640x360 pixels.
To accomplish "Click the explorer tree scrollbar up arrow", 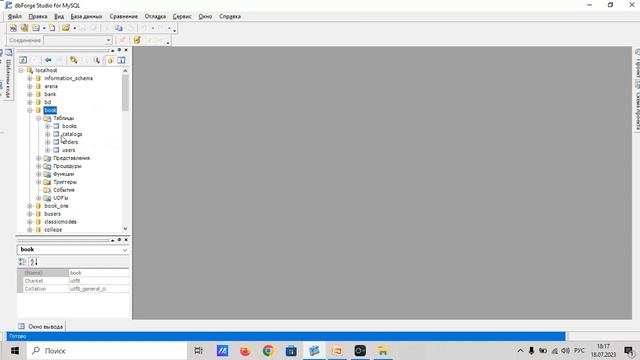I will [125, 71].
